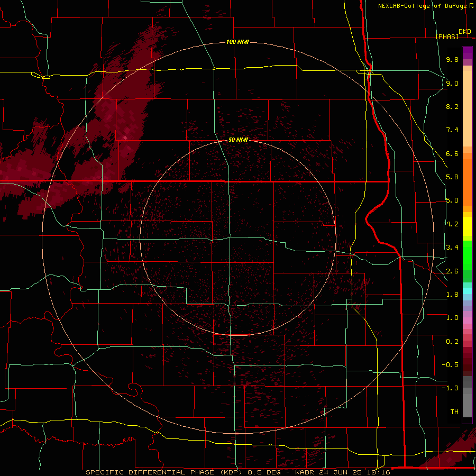Click the brightest pink pixel in the northwest echo

[x=125, y=138]
